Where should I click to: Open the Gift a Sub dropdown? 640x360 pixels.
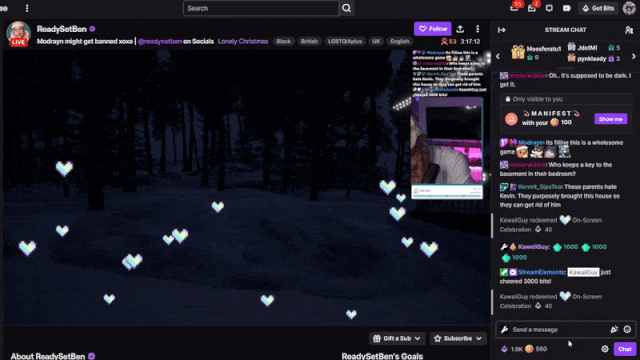(x=397, y=338)
